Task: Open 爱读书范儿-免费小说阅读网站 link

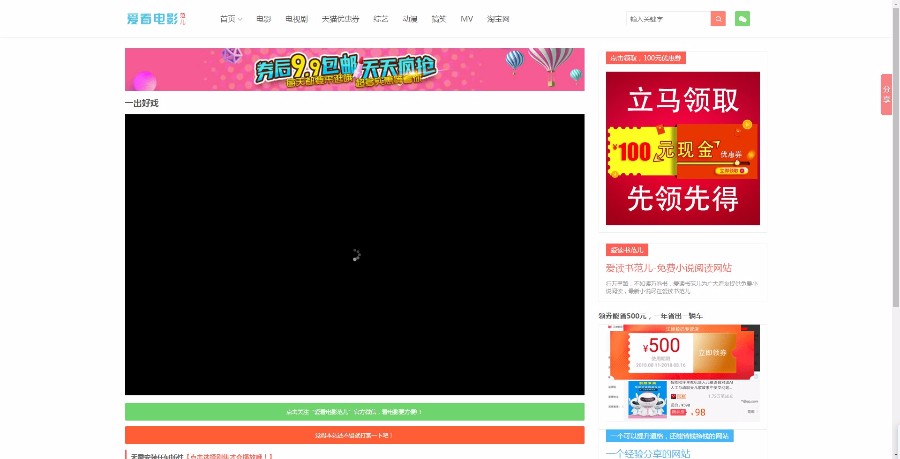Action: (x=669, y=268)
